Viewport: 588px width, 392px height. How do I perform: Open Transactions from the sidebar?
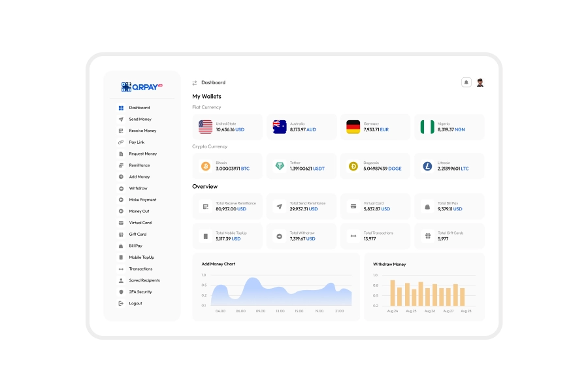click(x=140, y=269)
